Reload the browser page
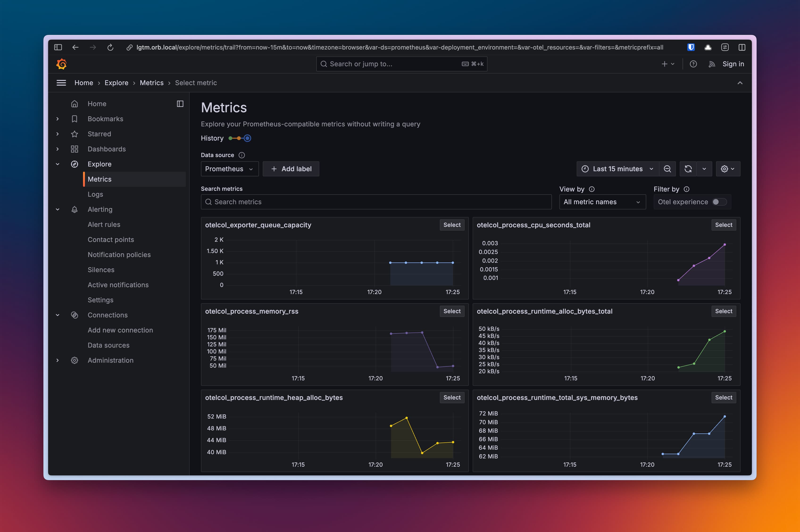800x532 pixels. (x=110, y=47)
